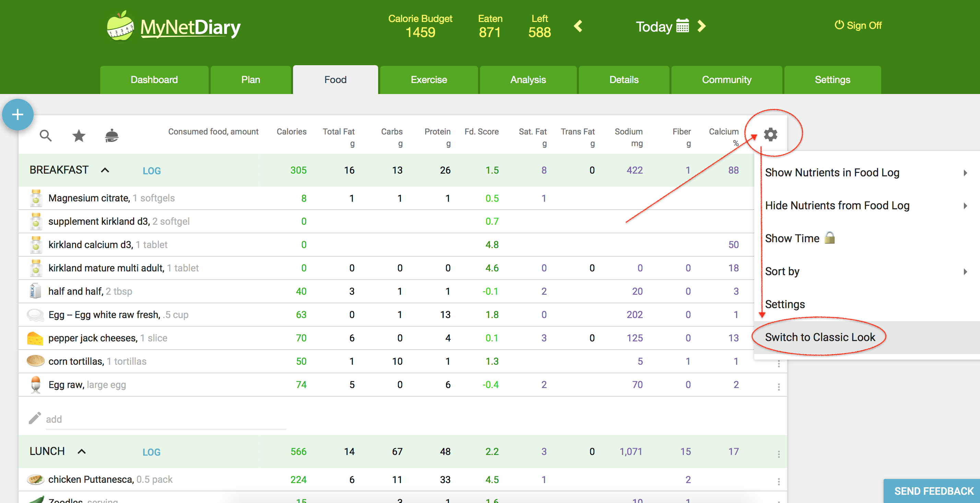The image size is (980, 503).
Task: Open the food log gear settings
Action: 770,135
